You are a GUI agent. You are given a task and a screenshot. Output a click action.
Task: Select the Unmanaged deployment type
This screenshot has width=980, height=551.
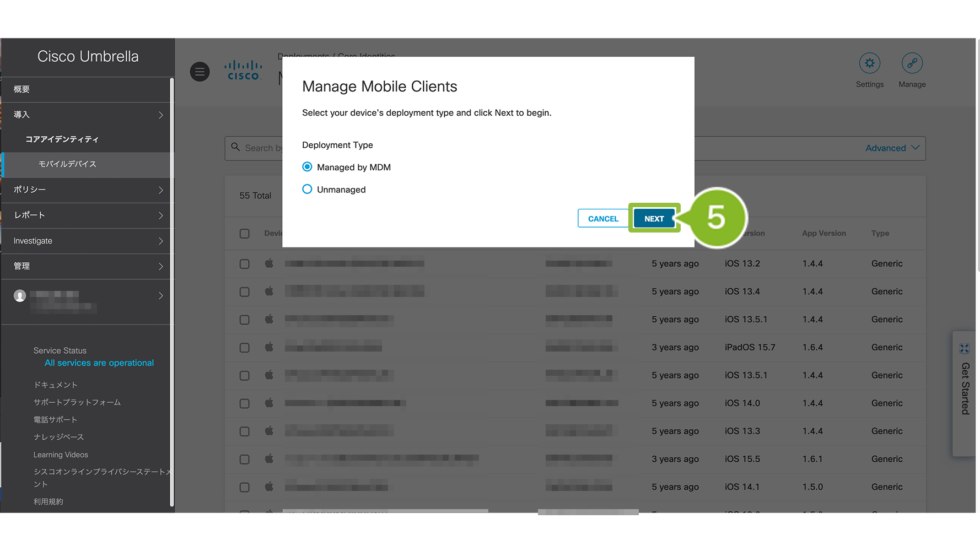[x=307, y=189]
